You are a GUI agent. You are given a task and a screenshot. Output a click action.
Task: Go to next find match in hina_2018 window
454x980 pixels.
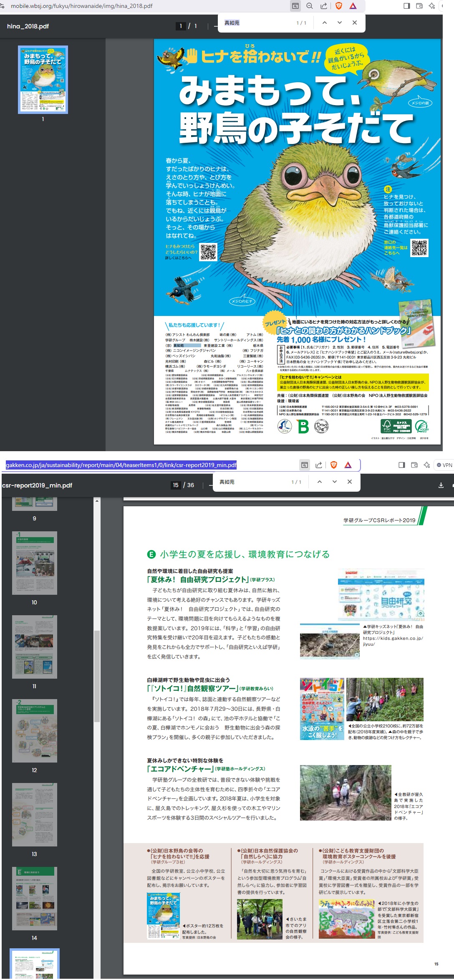pos(340,23)
